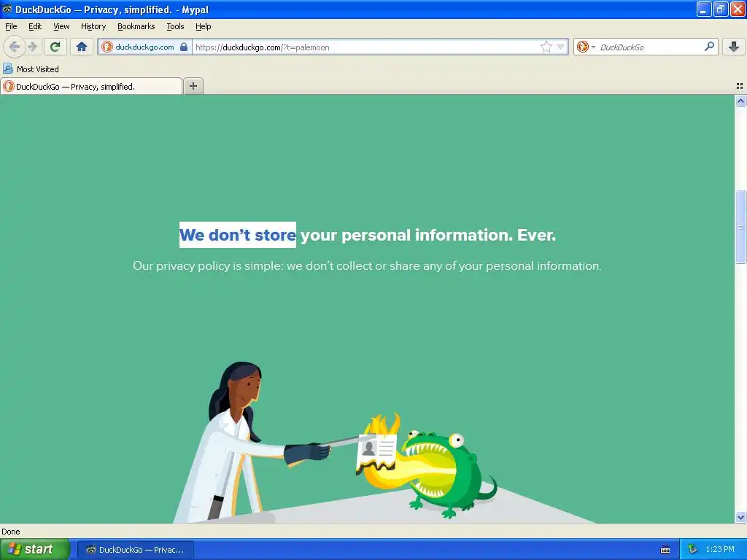Open the Most Visited bookmarks folder
Viewport: 747px width, 560px height.
[31, 69]
